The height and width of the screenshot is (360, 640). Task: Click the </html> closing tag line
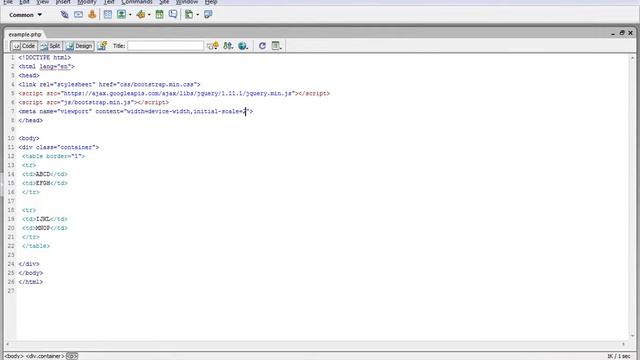31,282
